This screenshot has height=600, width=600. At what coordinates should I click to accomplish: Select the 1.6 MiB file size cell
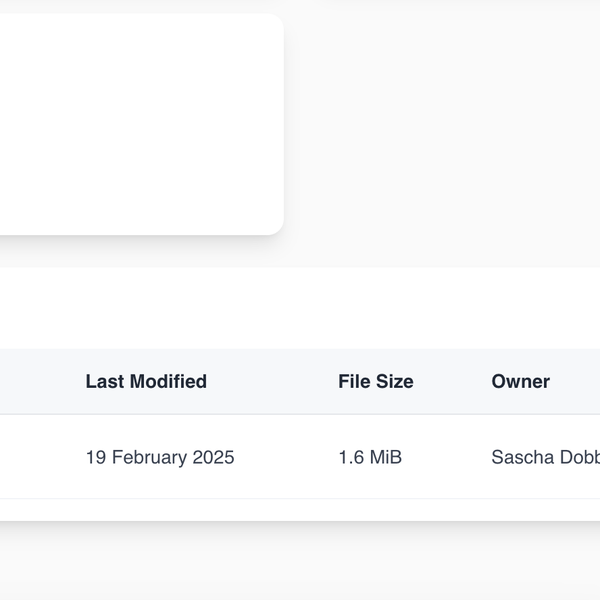(370, 457)
